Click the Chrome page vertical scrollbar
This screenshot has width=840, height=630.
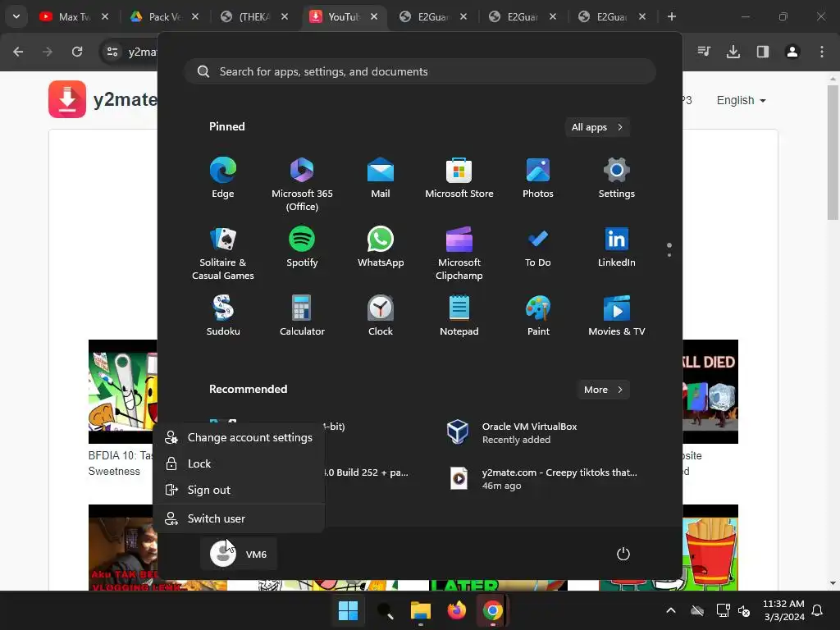(x=833, y=153)
